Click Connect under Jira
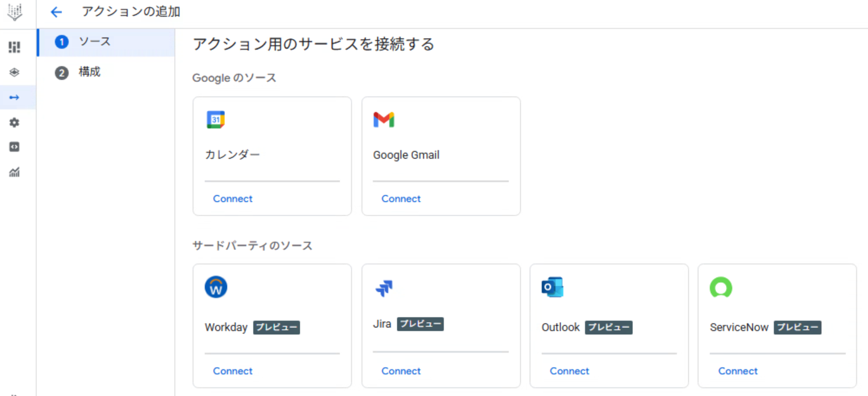 click(401, 371)
